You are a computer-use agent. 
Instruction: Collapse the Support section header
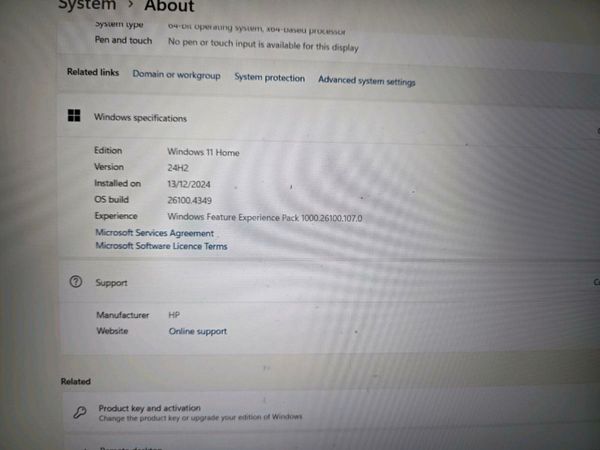(329, 282)
